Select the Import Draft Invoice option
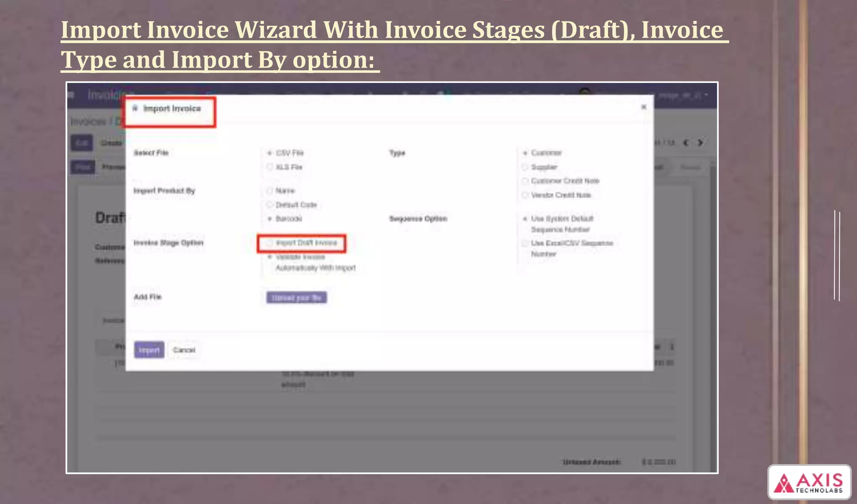857x504 pixels. point(270,243)
